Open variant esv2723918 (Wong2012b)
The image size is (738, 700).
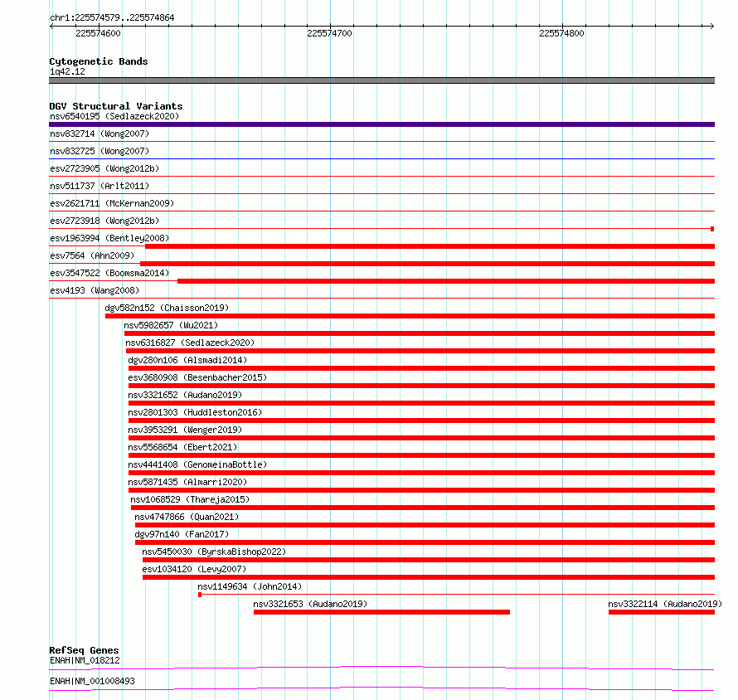click(104, 221)
